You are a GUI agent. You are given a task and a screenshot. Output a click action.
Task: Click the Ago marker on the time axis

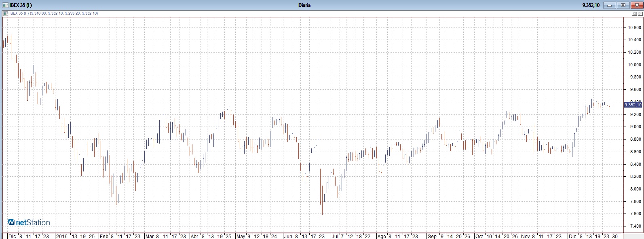(381, 236)
